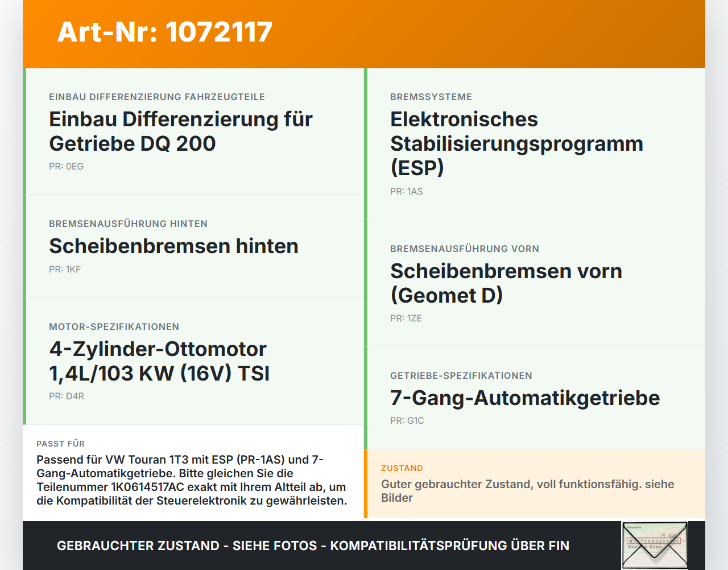Click the vehicle registration thumbnail image
Screen dimensions: 728x570
[x=655, y=546]
